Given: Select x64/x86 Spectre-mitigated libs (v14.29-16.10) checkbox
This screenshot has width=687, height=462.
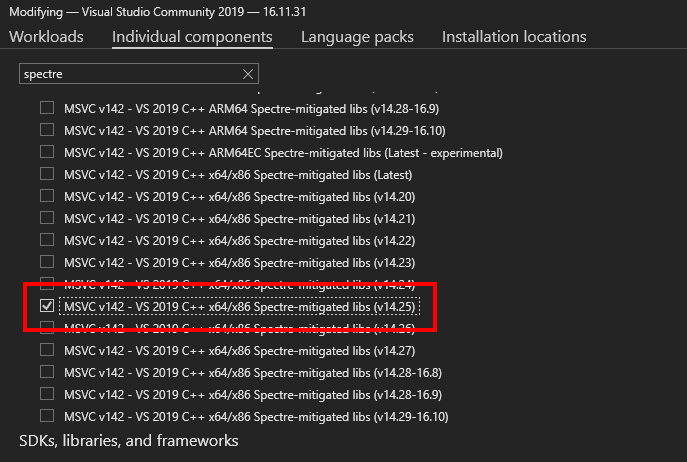Looking at the screenshot, I should (47, 416).
